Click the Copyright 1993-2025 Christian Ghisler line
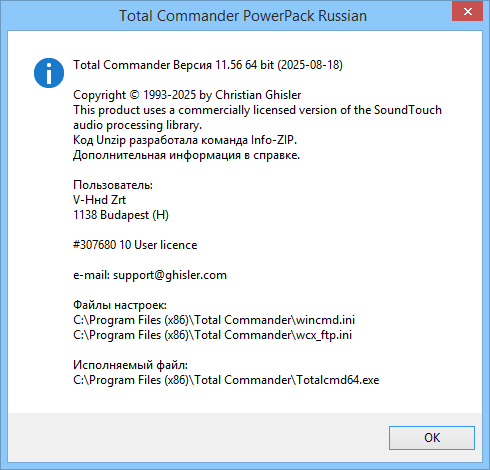The image size is (490, 470). (187, 95)
